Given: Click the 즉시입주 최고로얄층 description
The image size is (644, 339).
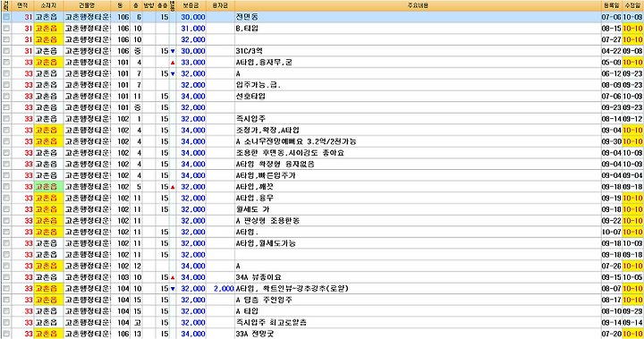Looking at the screenshot, I should point(271,323).
